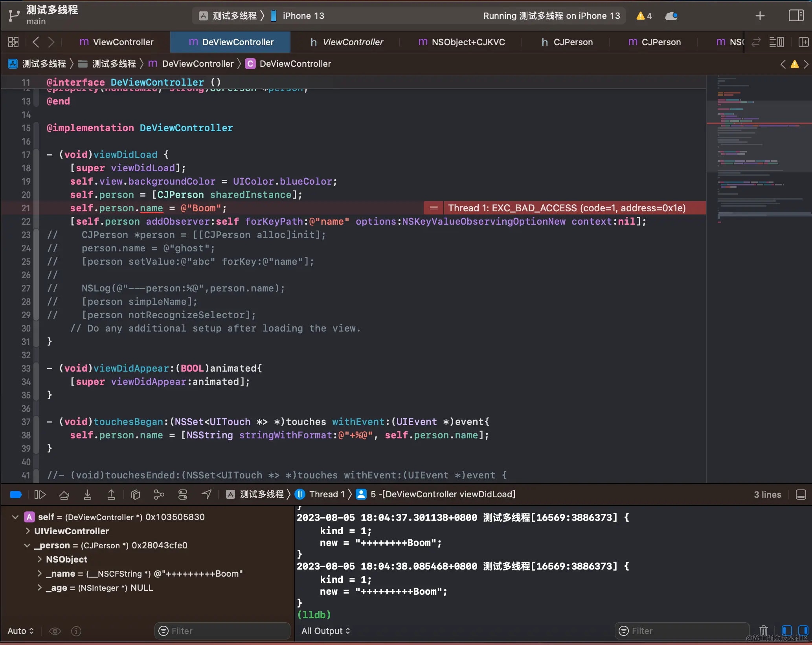The height and width of the screenshot is (645, 812).
Task: Open the Debug Memory Graph tool
Action: click(159, 495)
